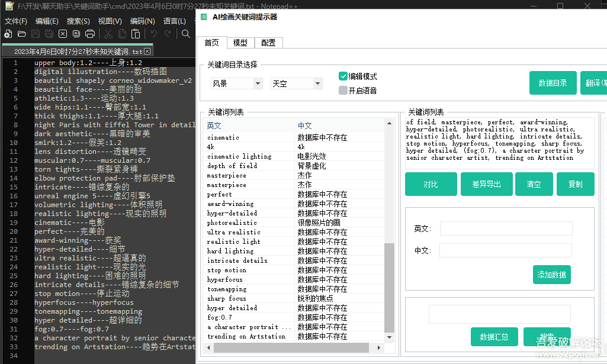Click the 英文 input field

click(x=506, y=228)
